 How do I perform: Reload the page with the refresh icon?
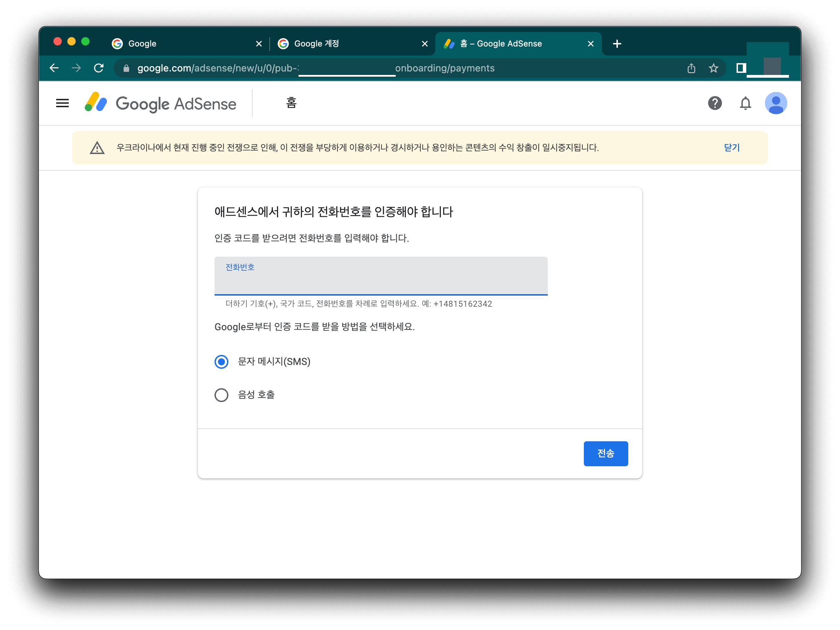coord(99,68)
